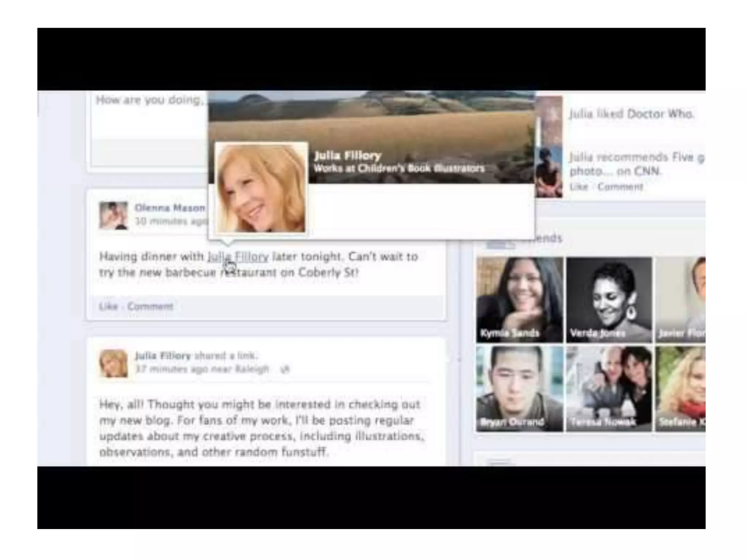Click Julia Fillory's large hovercard photo
The width and height of the screenshot is (747, 560).
click(261, 188)
